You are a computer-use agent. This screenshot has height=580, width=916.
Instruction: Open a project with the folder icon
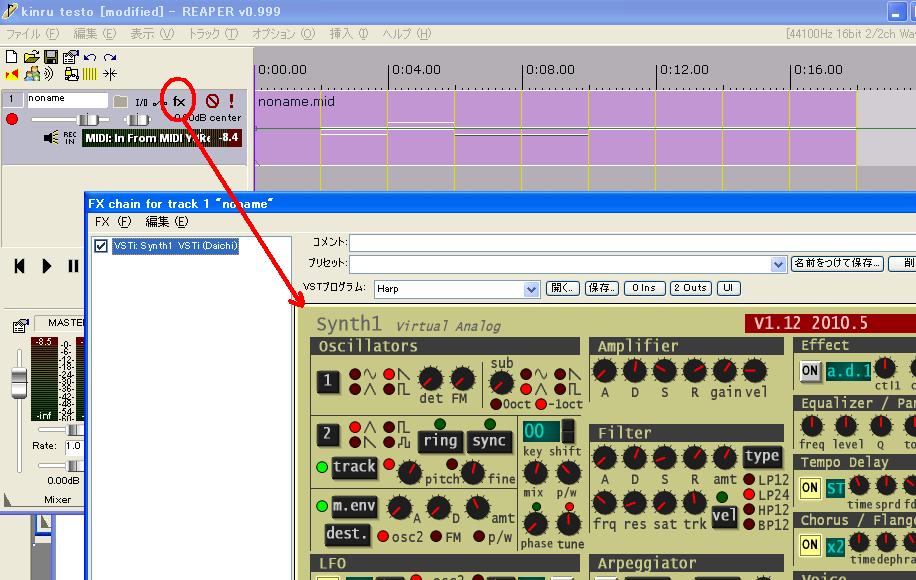coord(32,57)
